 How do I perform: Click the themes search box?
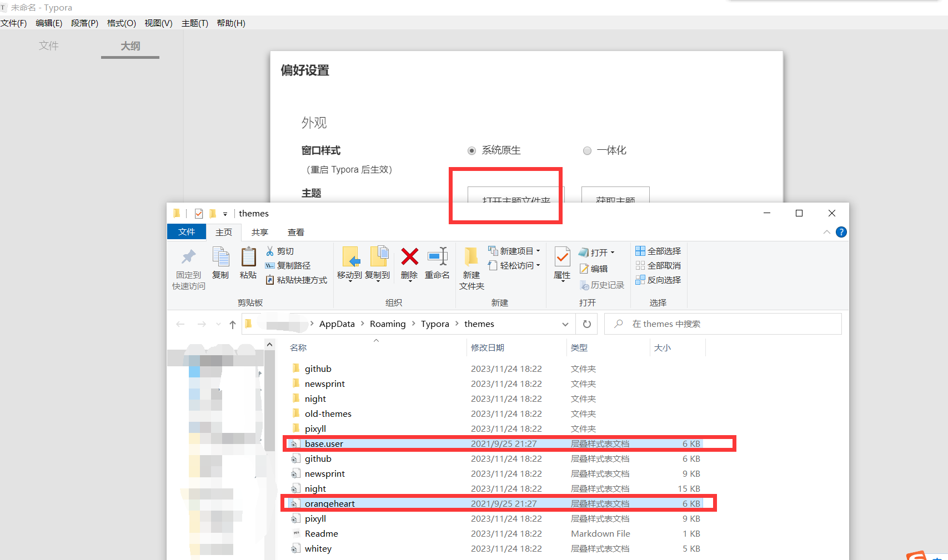[x=723, y=324]
